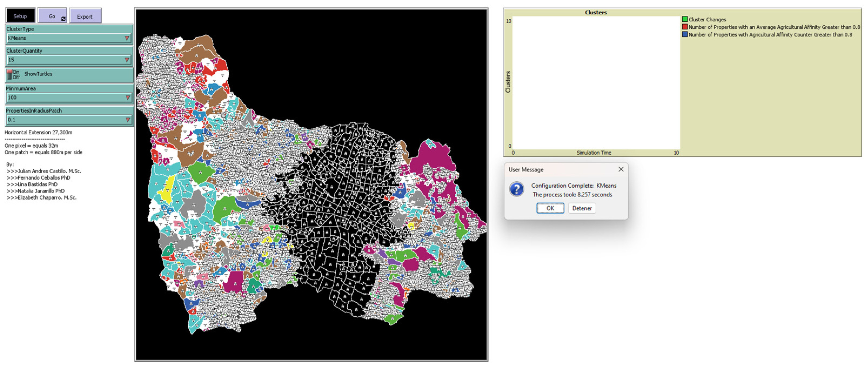Click OK in the User Message dialog
This screenshot has height=369, width=868.
click(x=550, y=208)
